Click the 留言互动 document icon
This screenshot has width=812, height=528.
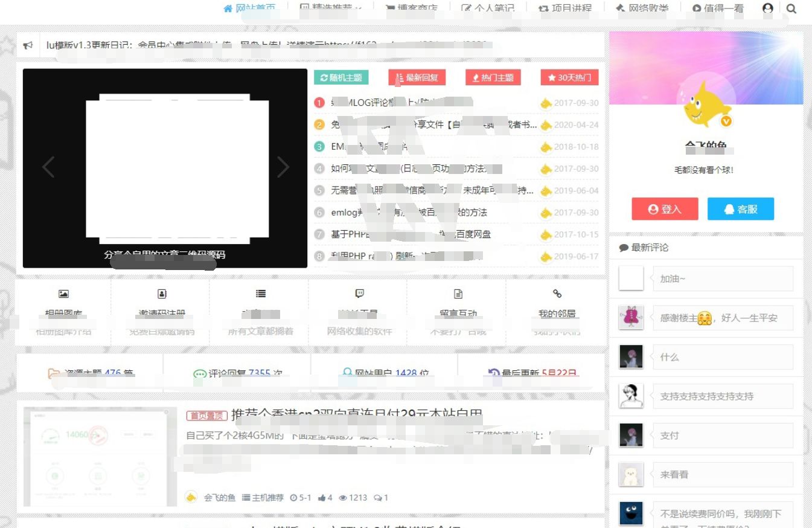pos(458,294)
